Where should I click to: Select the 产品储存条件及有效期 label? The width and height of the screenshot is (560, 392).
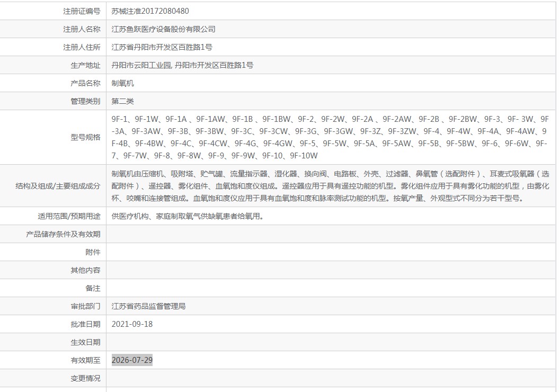[63, 234]
